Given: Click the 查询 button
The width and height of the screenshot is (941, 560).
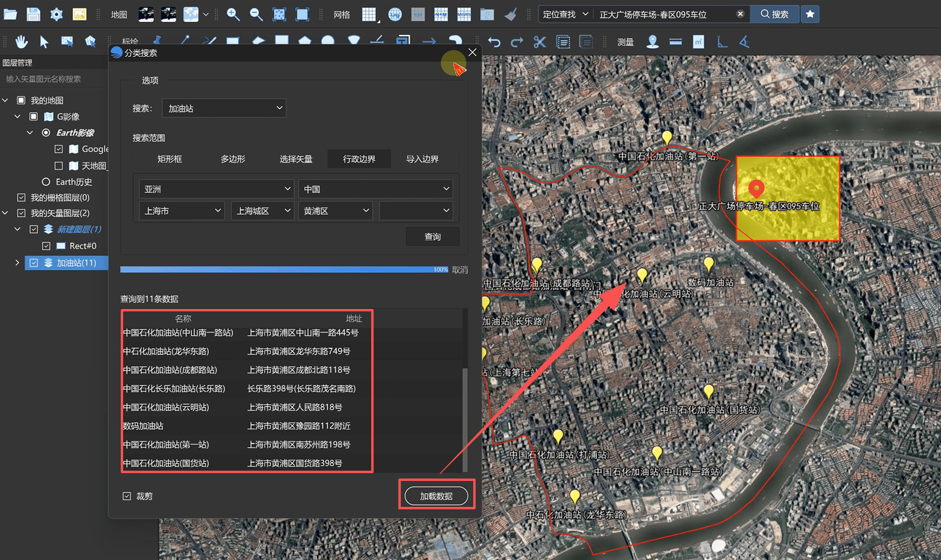Looking at the screenshot, I should (433, 237).
